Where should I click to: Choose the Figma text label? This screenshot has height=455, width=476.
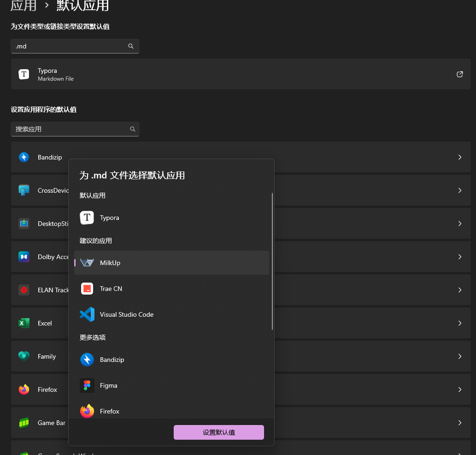tap(108, 385)
